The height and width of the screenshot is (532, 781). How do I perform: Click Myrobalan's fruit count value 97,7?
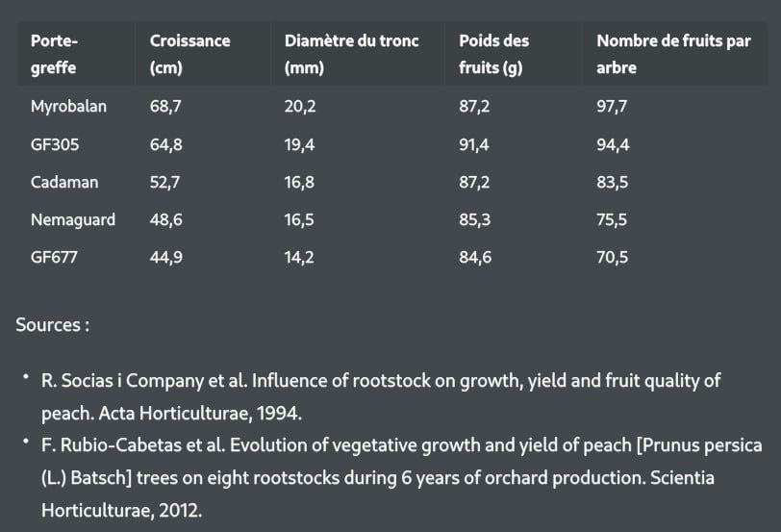612,107
